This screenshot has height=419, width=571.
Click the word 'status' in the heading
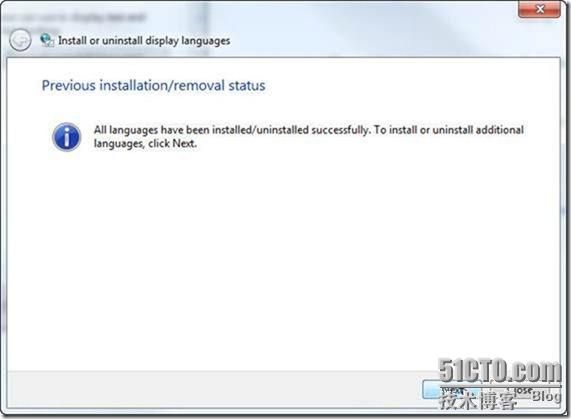[x=247, y=86]
